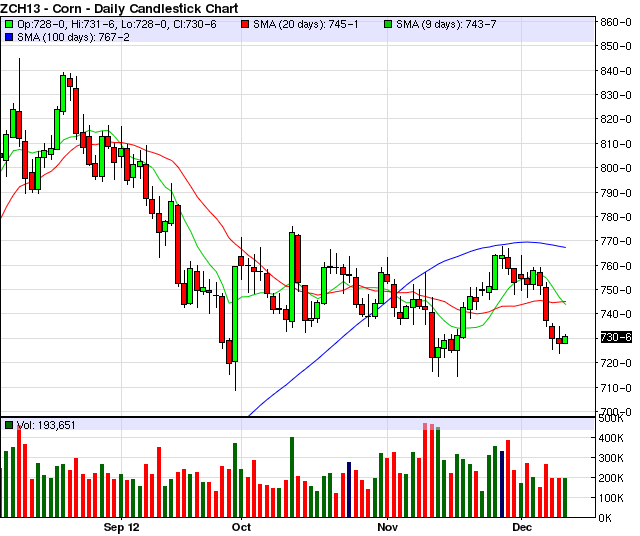Click the 750-0 price axis label
Screen dimensions: 640x536
[x=616, y=290]
